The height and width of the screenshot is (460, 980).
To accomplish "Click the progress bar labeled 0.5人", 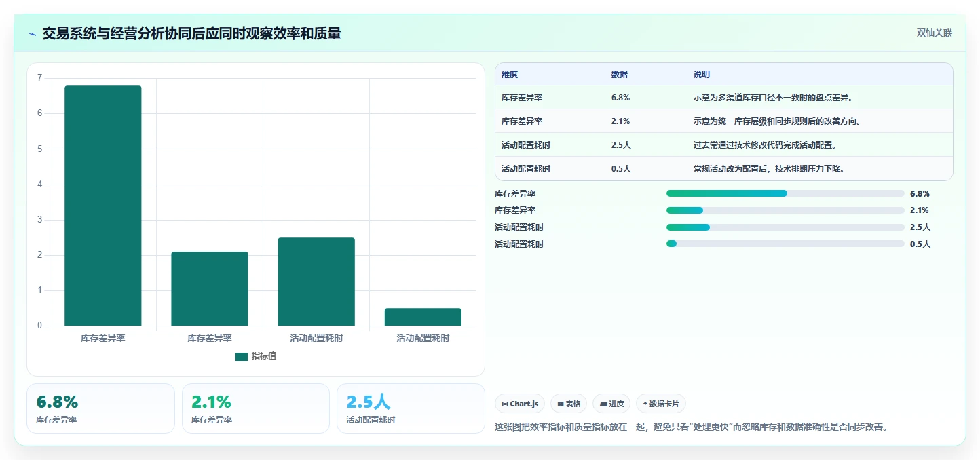I will click(785, 244).
